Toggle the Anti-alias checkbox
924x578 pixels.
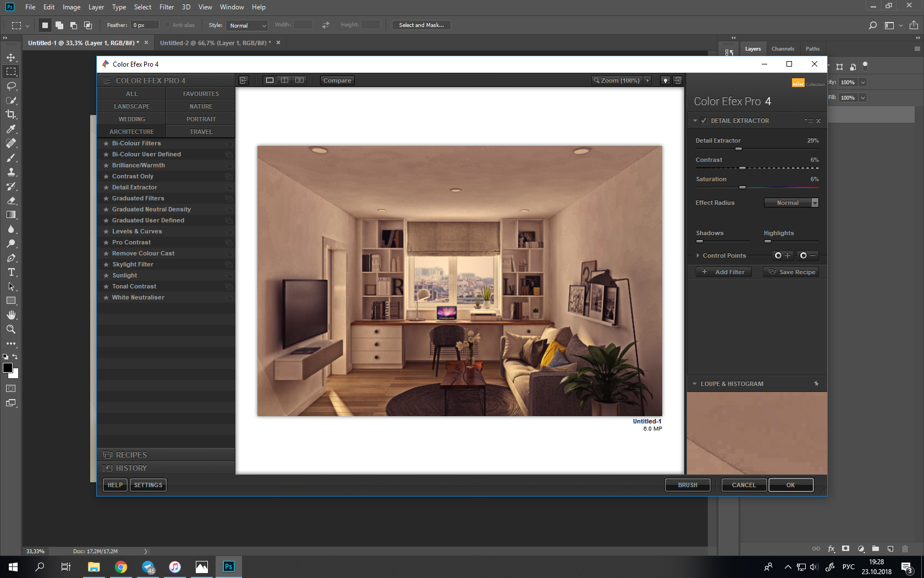click(x=167, y=25)
